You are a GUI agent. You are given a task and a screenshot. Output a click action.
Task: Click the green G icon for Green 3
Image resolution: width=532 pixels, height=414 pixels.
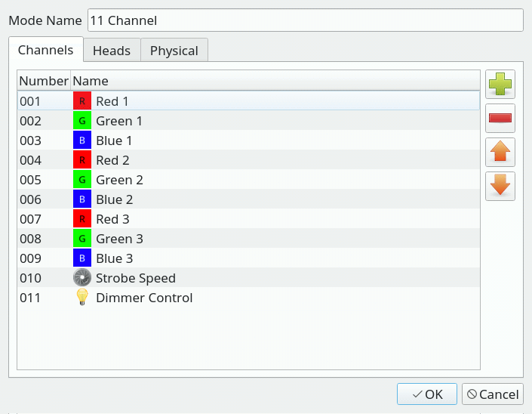[x=82, y=239]
